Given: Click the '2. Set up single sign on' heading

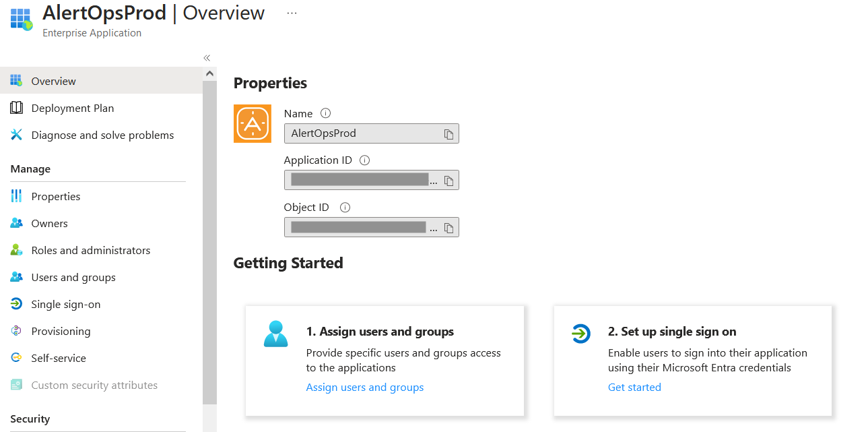Looking at the screenshot, I should tap(672, 332).
